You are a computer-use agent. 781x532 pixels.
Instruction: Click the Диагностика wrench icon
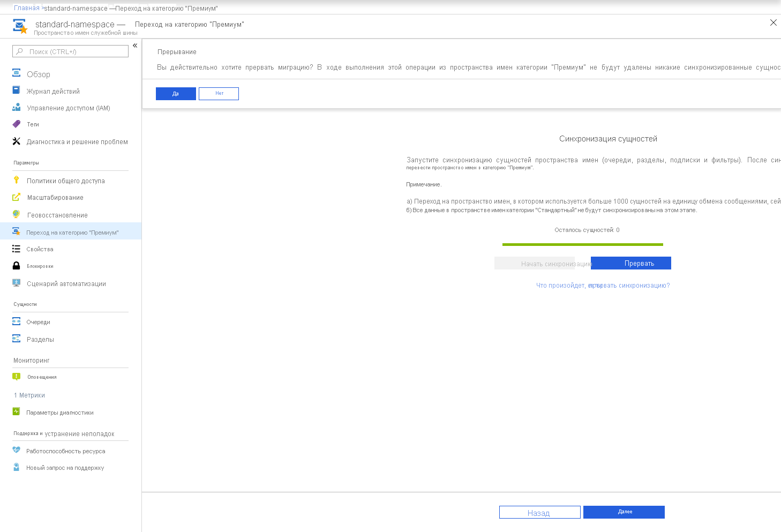(17, 141)
